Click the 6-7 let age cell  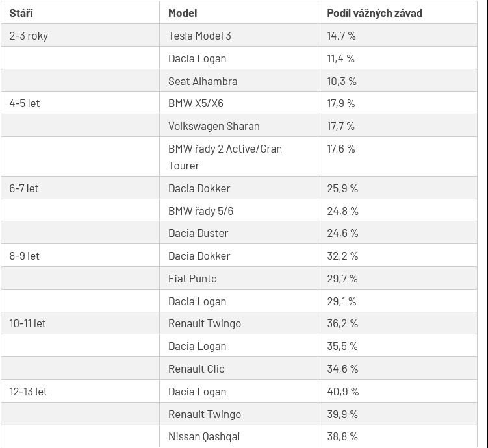coord(81,188)
